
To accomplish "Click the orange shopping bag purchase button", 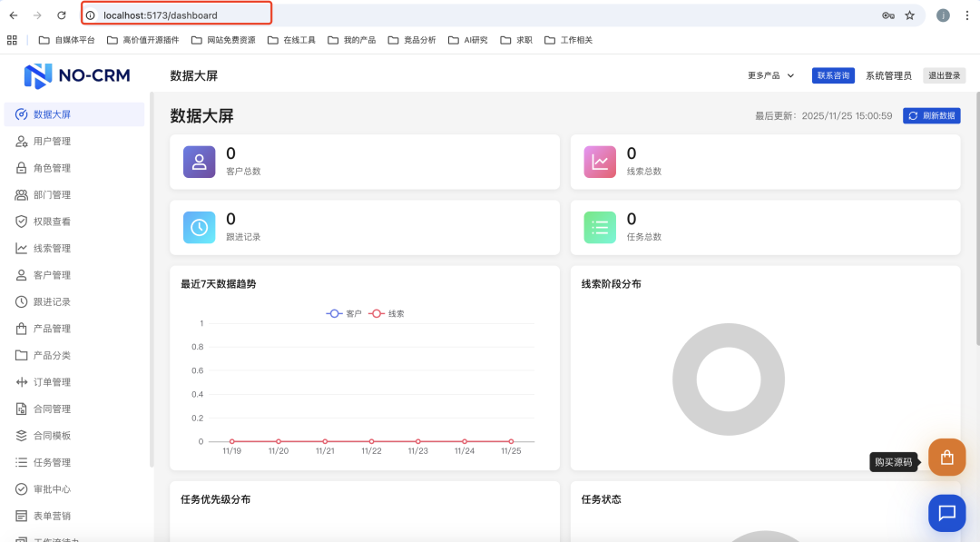I will [x=946, y=457].
